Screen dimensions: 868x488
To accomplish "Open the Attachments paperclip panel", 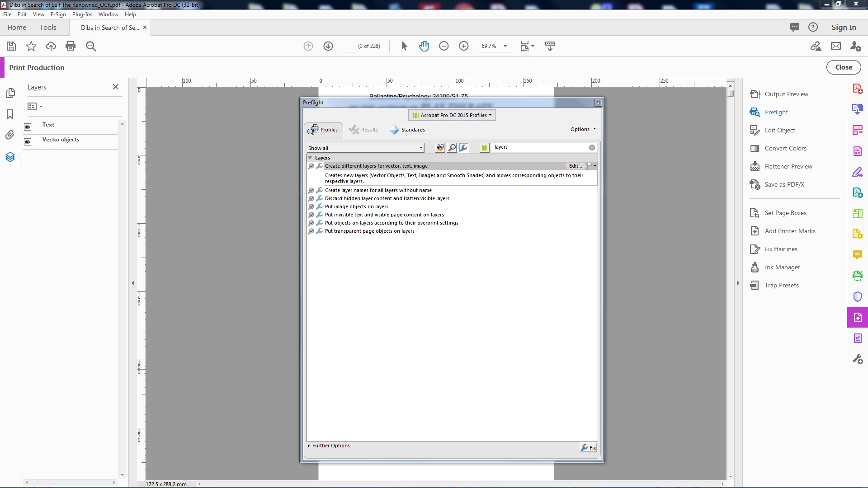I will [10, 135].
